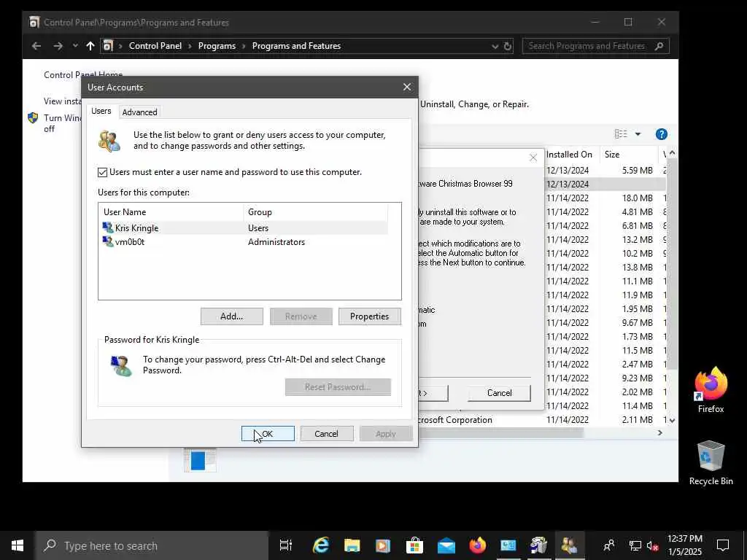Click the network icon in system tray
The width and height of the screenshot is (747, 560).
click(x=635, y=545)
